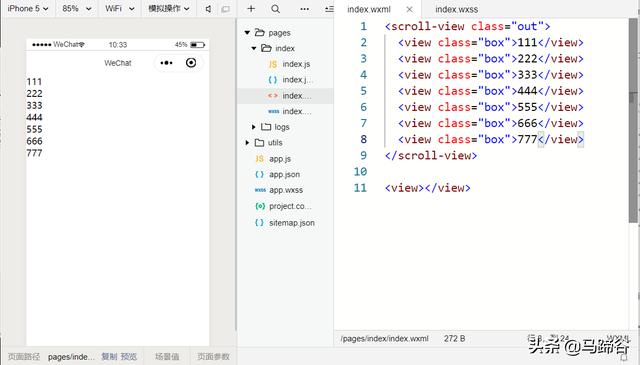This screenshot has height=365, width=640.
Task: Select the highlighted index.wxml file in tree
Action: pos(285,96)
